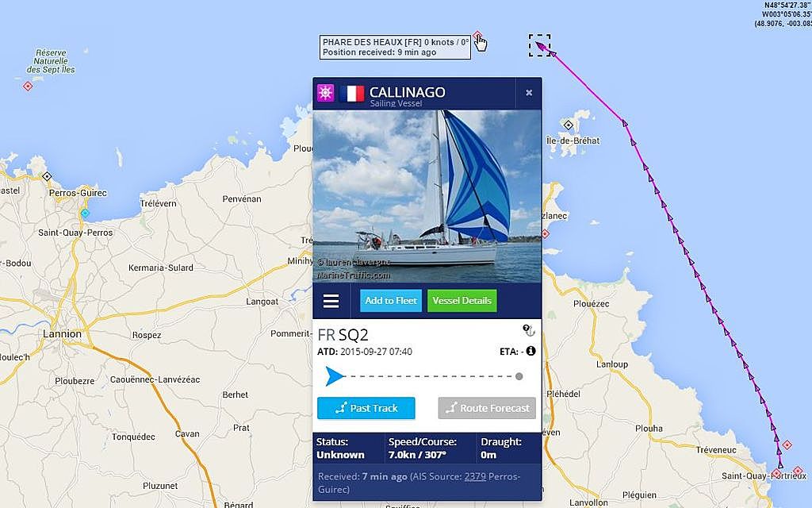Screen dimensions: 812x508
Task: Click the CALLINAGO sailboat photo
Action: 427,197
